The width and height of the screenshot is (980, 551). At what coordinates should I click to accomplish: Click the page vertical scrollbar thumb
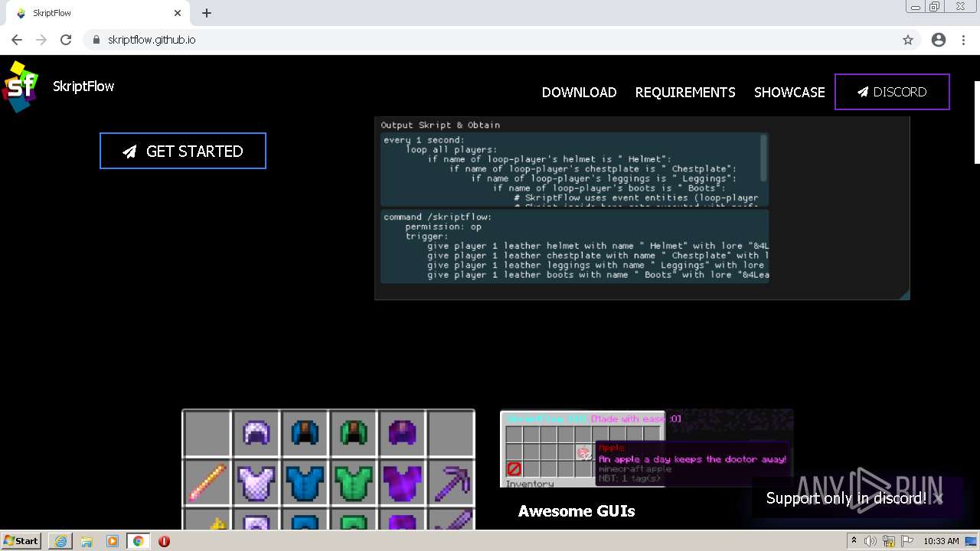click(977, 122)
